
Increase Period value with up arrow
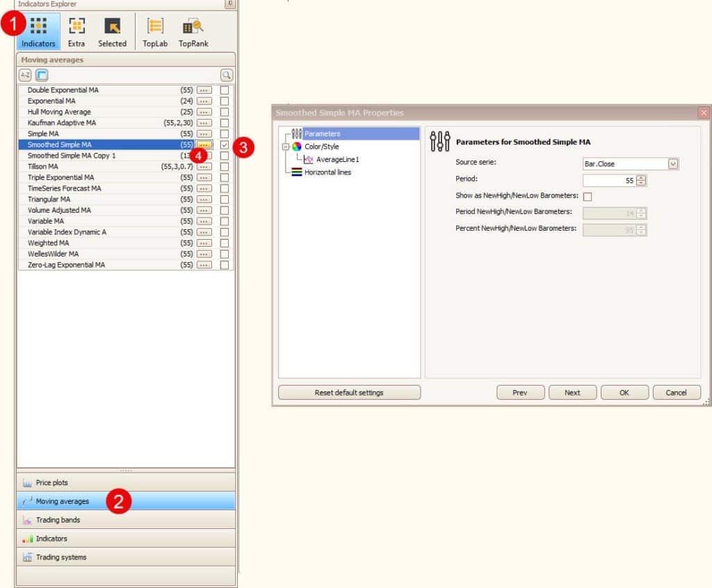pos(641,177)
